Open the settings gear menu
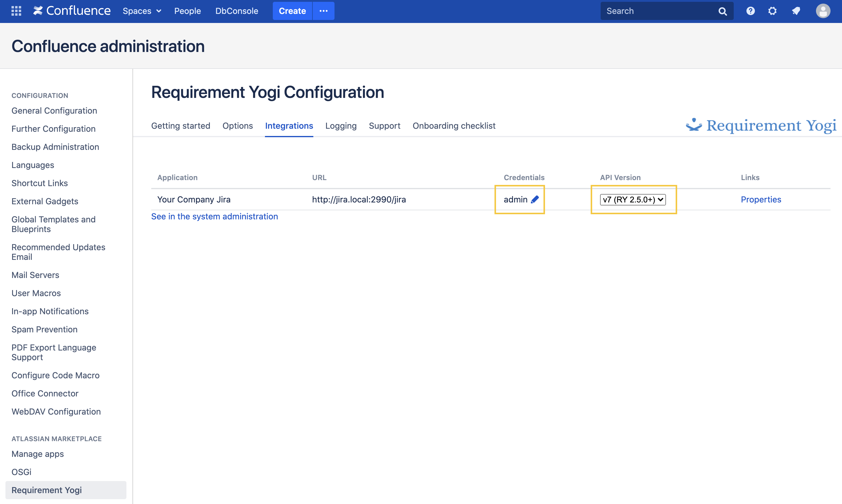This screenshot has width=842, height=504. coord(772,11)
